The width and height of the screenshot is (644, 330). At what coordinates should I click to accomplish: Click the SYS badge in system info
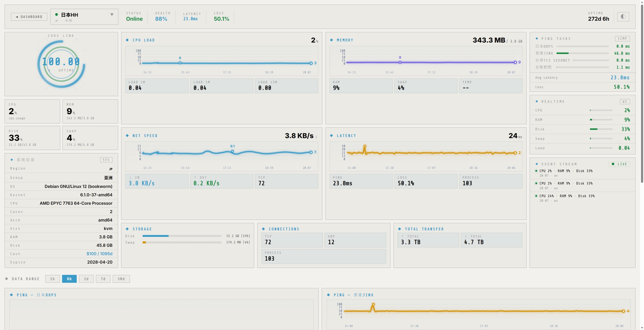106,160
